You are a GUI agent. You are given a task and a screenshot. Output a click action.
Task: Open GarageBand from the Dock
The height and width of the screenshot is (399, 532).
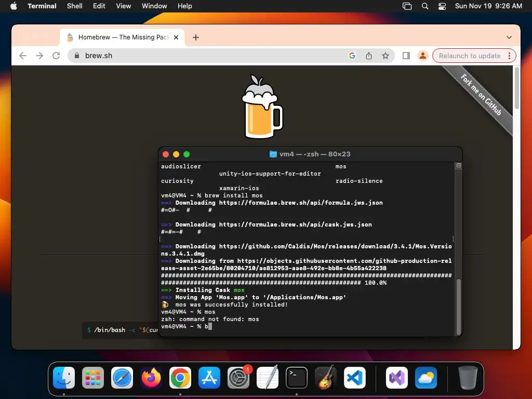coord(326,378)
